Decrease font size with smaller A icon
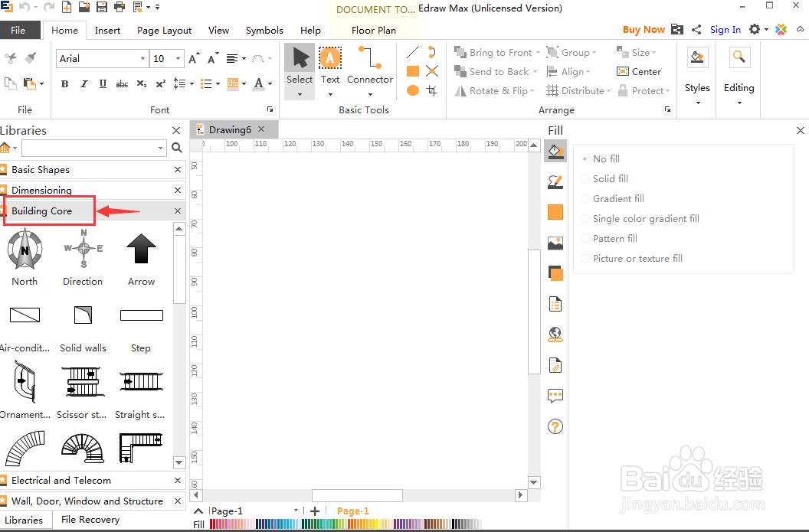This screenshot has height=532, width=809. pyautogui.click(x=212, y=59)
